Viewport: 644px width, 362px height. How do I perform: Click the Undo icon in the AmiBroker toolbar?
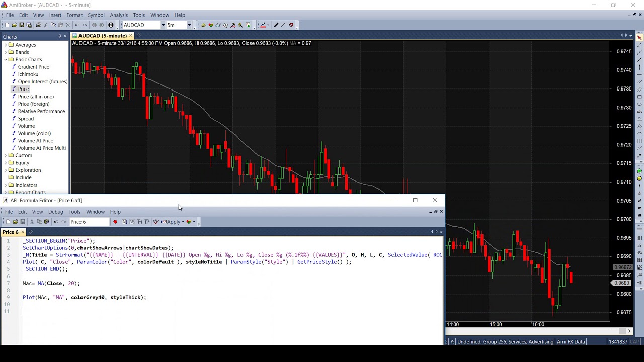[x=77, y=25]
